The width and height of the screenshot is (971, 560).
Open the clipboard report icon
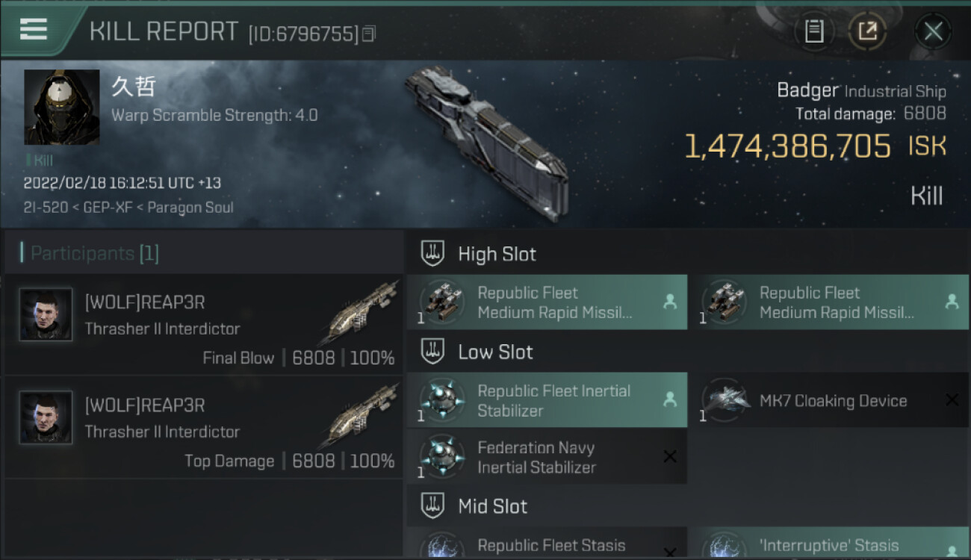click(x=814, y=31)
